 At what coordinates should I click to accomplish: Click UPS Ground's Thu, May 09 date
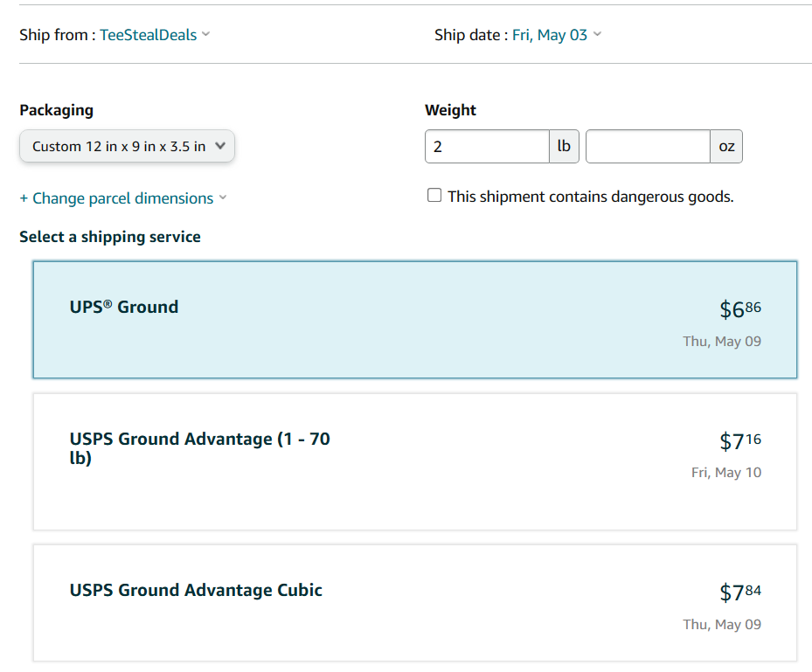coord(722,341)
